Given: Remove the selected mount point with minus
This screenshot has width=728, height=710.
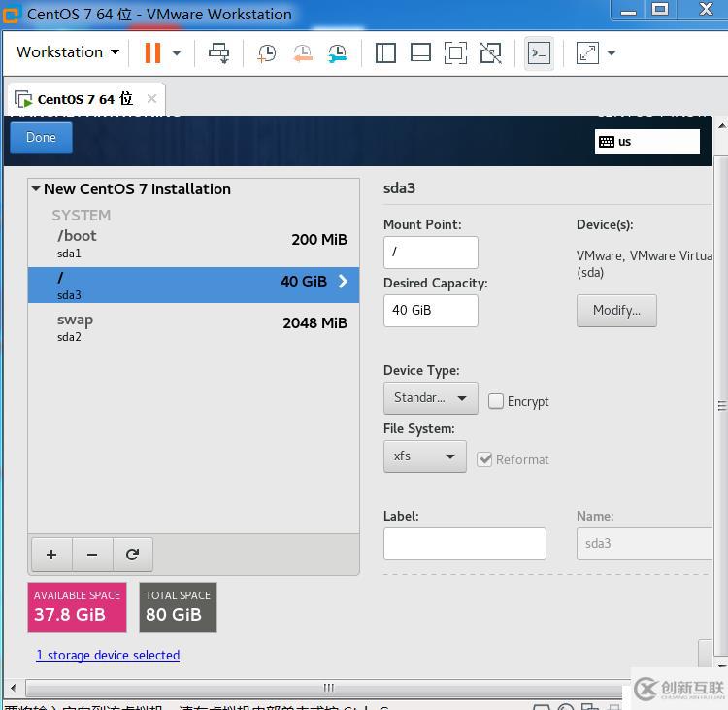Looking at the screenshot, I should point(92,555).
